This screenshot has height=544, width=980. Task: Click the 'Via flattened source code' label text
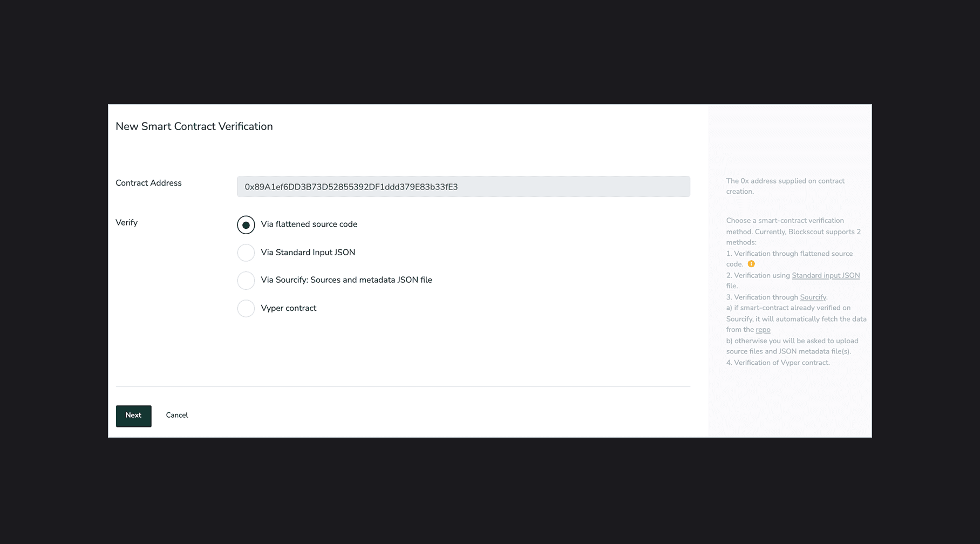coord(309,224)
